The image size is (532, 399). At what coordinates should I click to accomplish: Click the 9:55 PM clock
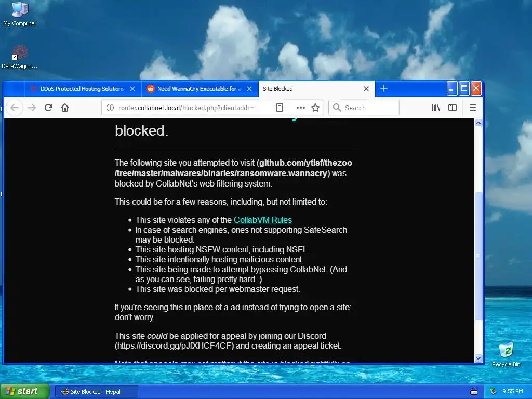click(512, 392)
